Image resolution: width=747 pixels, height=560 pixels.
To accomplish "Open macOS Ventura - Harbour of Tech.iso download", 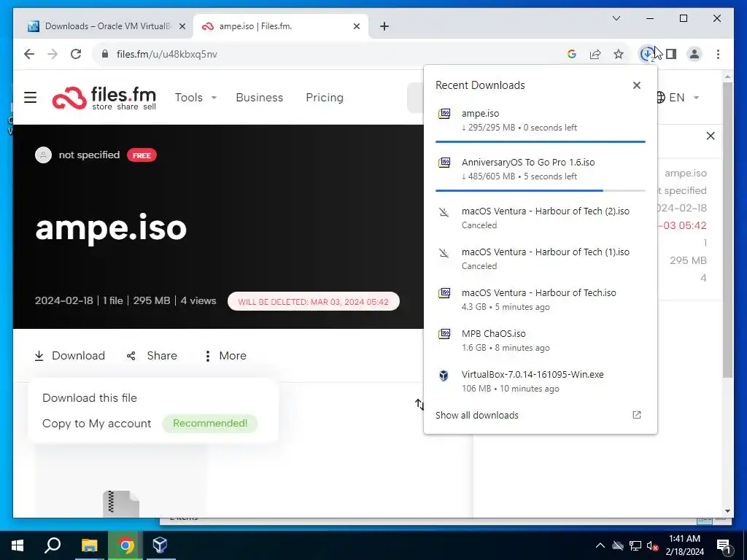I will coord(541,300).
